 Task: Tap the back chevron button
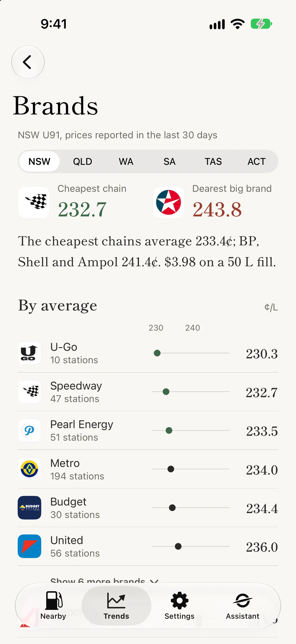pyautogui.click(x=28, y=62)
